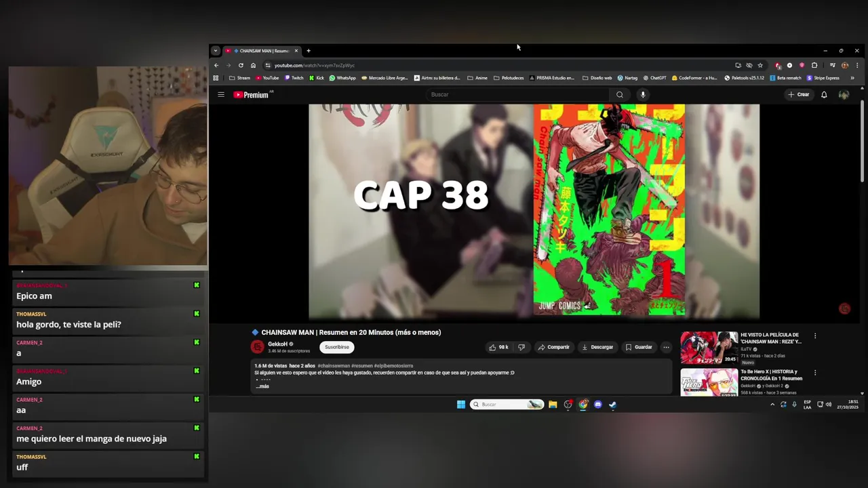Click the video player showing CAP 38

tap(534, 210)
